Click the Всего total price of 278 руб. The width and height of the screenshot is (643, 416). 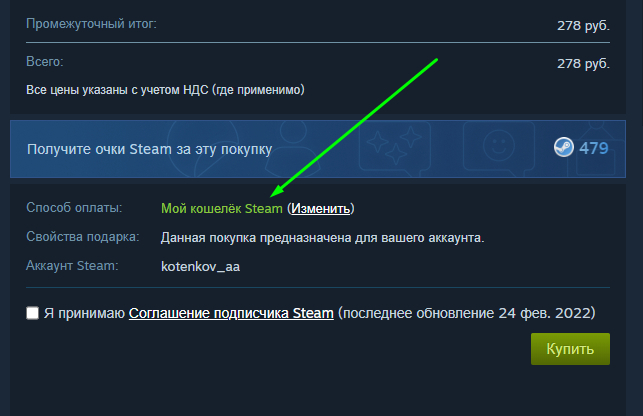click(x=583, y=64)
